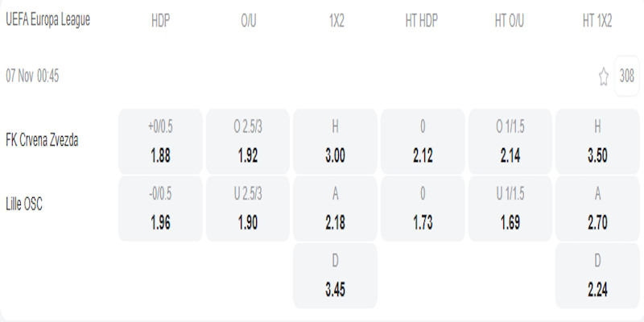Open the FK Crvena Zvezda team name
644x322 pixels.
(41, 140)
